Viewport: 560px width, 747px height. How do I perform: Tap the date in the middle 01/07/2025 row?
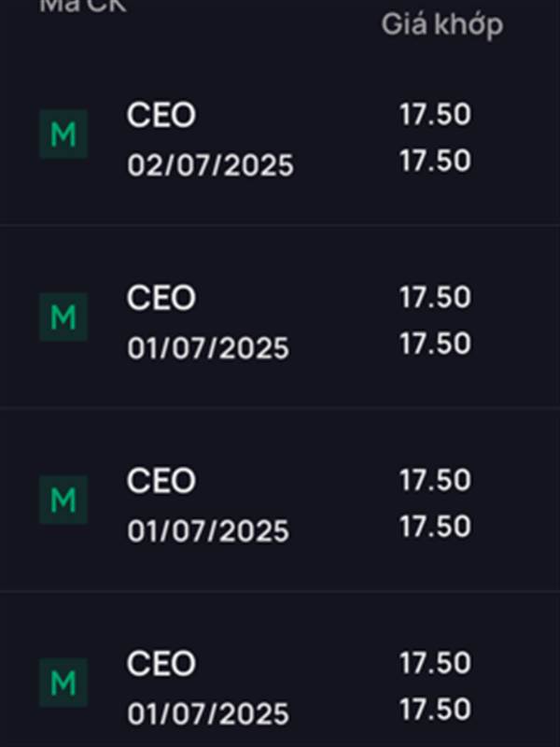(207, 531)
